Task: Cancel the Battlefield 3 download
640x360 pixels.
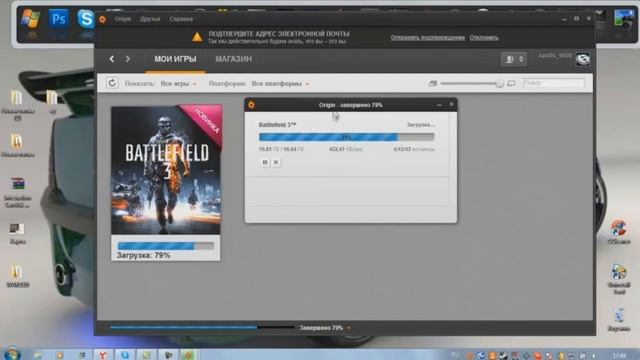Action: coord(276,162)
